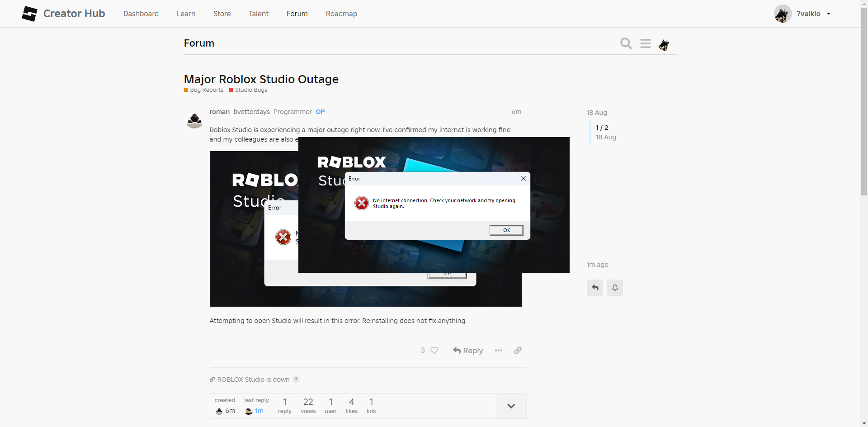Like the post with the heart icon
Image resolution: width=868 pixels, height=427 pixels.
[x=434, y=351]
